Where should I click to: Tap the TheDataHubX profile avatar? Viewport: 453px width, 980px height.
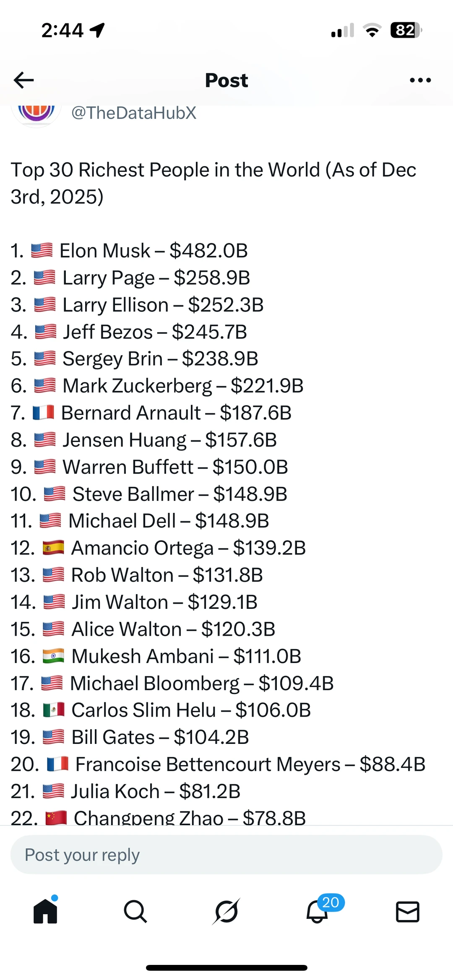click(36, 112)
